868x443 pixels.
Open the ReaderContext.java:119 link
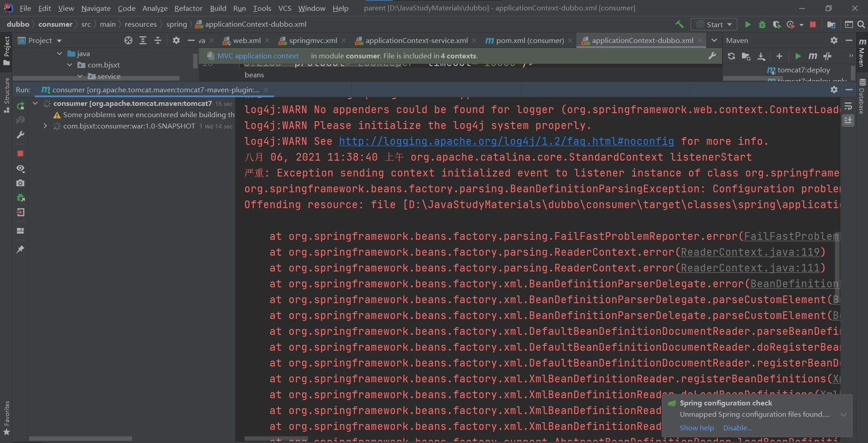click(750, 252)
